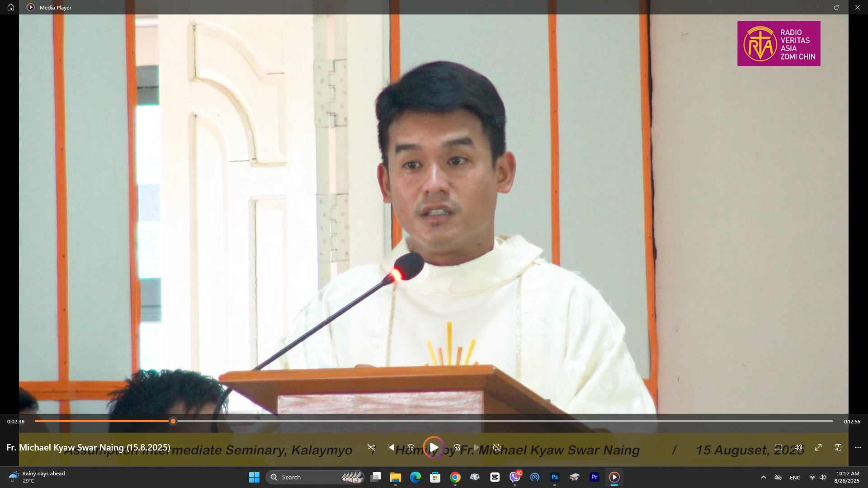Turn on repeat mode
Viewport: 868px width, 488px height.
tap(497, 447)
